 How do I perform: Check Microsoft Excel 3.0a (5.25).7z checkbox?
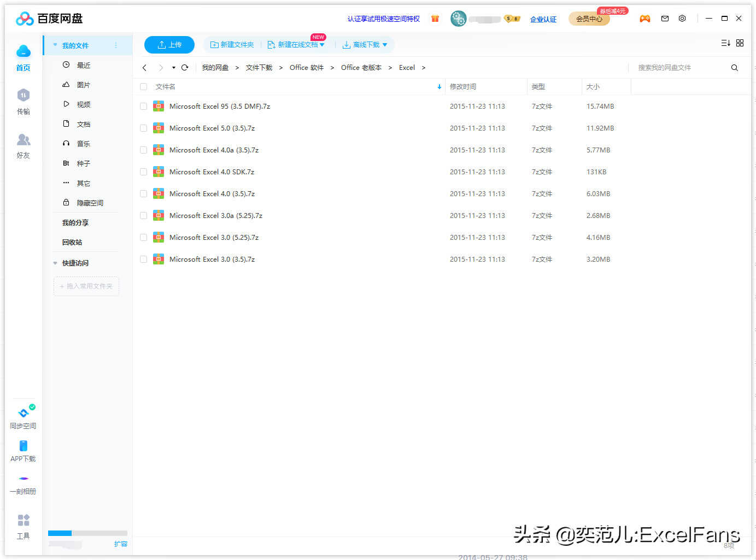click(143, 216)
